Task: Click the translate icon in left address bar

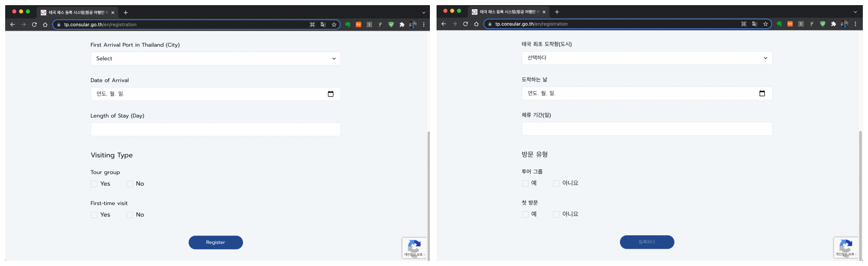Action: pos(323,25)
